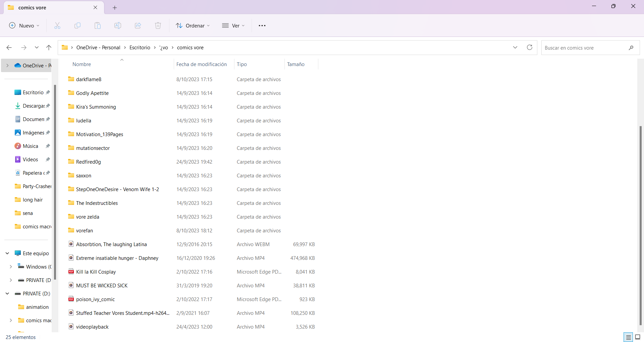Click the videoplayback MP4 file icon
The image size is (644, 342).
71,327
